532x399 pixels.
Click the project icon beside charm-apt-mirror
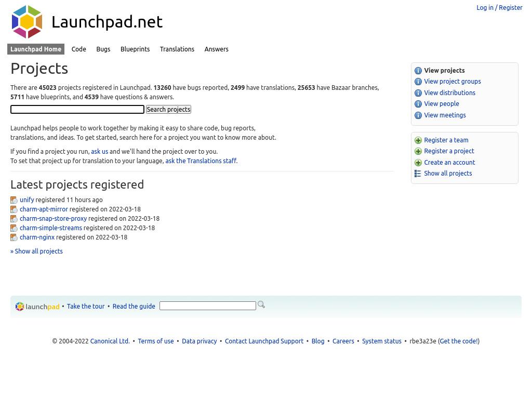14,209
